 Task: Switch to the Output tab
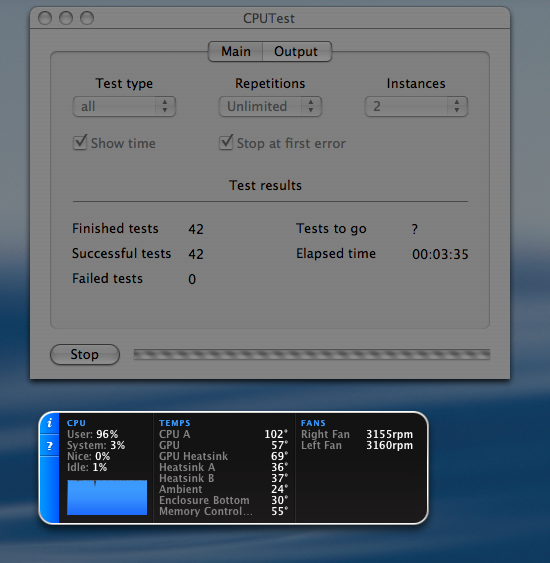297,51
